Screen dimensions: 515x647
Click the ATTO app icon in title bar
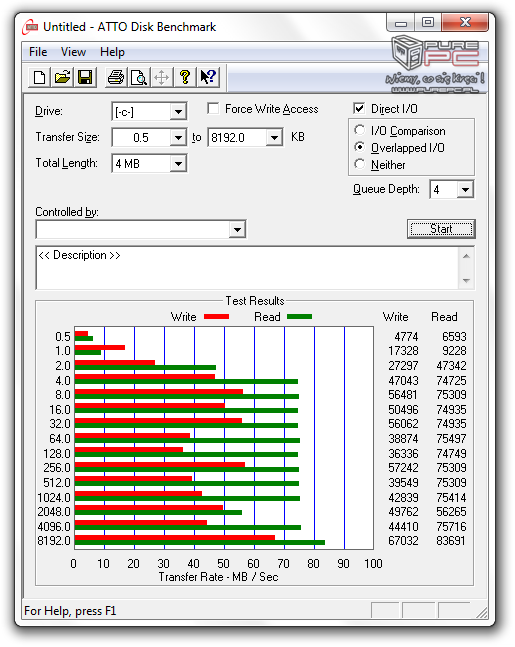pyautogui.click(x=30, y=27)
